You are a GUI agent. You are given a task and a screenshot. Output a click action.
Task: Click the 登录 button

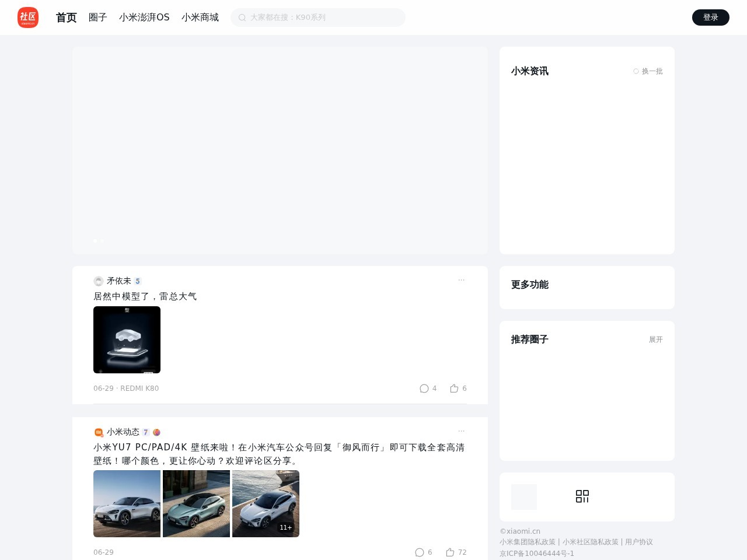point(711,17)
